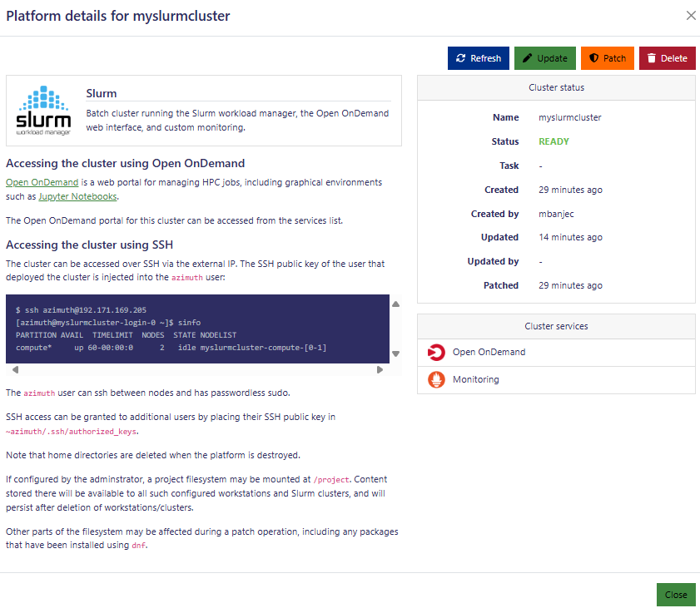The image size is (700, 613).
Task: Click the red Delete button
Action: pyautogui.click(x=667, y=58)
